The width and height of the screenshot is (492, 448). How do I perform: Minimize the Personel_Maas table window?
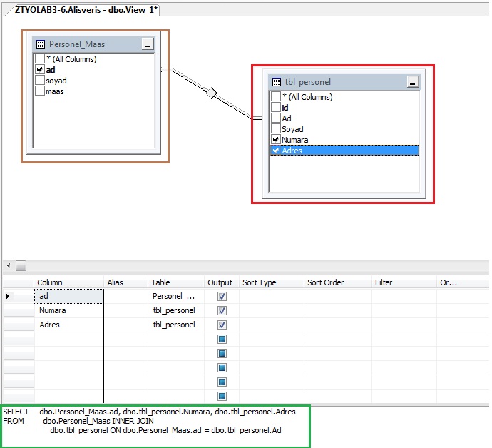point(147,44)
